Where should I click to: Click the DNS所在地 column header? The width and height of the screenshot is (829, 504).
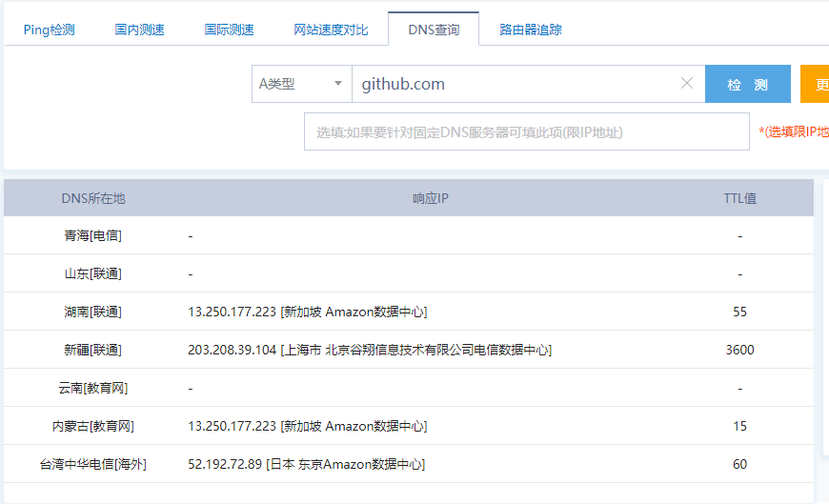coord(93,198)
